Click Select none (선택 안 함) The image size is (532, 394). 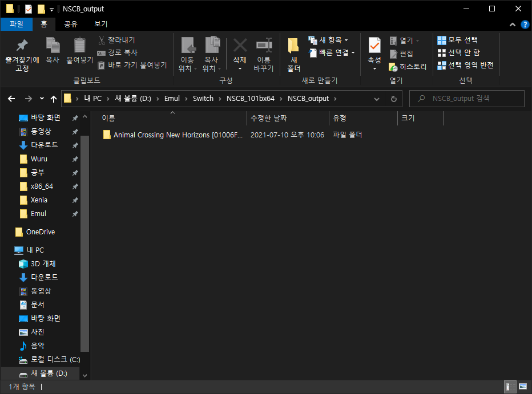[458, 52]
